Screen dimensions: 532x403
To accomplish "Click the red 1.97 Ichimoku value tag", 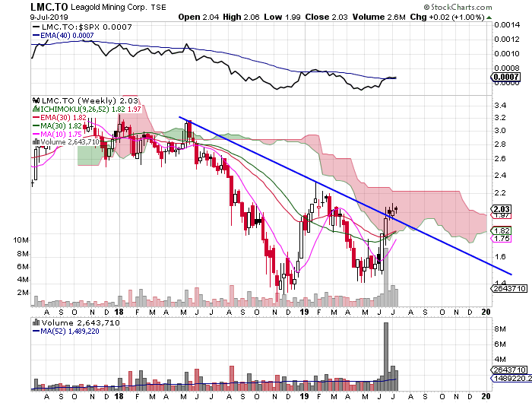I will tap(502, 216).
